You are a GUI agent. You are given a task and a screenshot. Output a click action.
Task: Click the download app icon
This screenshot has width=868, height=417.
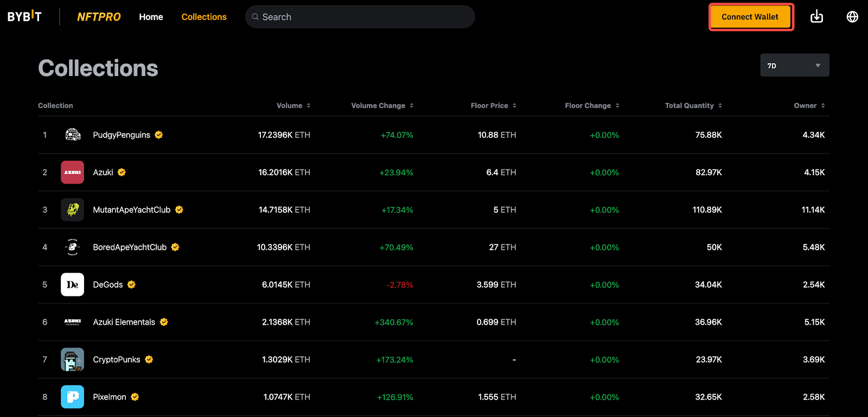tap(816, 17)
